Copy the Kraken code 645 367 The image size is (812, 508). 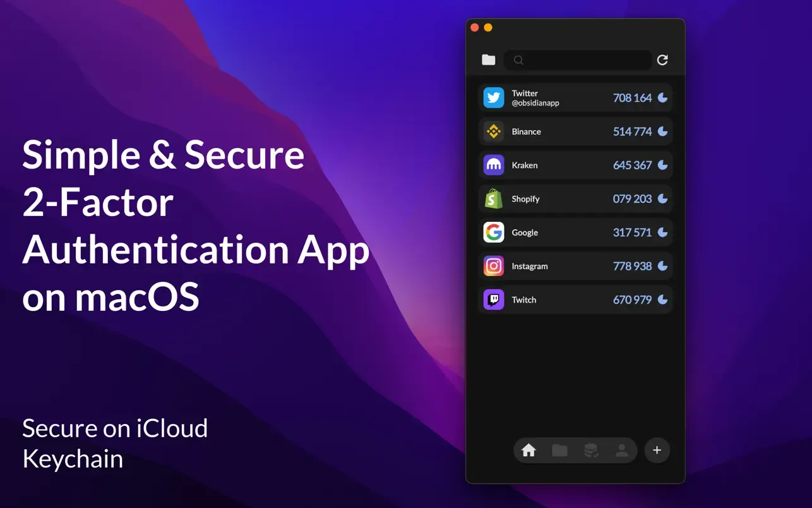pos(632,165)
